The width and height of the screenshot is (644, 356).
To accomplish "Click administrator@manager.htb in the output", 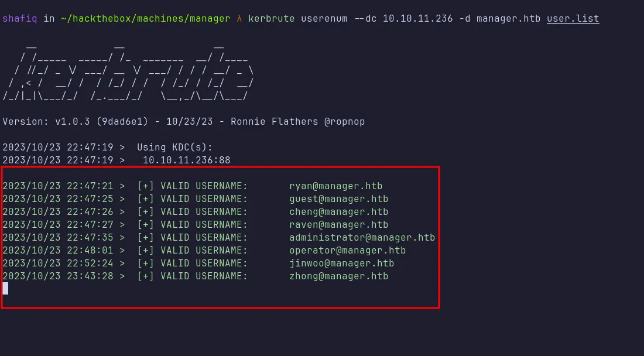I will coord(362,238).
